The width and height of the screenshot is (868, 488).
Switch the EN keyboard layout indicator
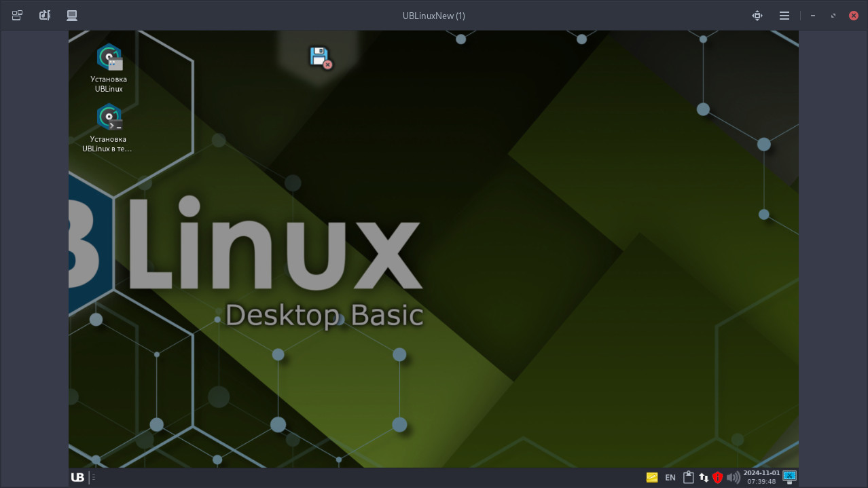click(670, 477)
